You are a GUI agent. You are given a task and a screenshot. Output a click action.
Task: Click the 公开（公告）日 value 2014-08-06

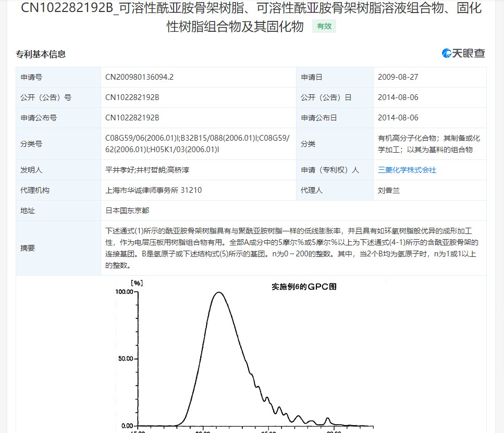point(398,97)
